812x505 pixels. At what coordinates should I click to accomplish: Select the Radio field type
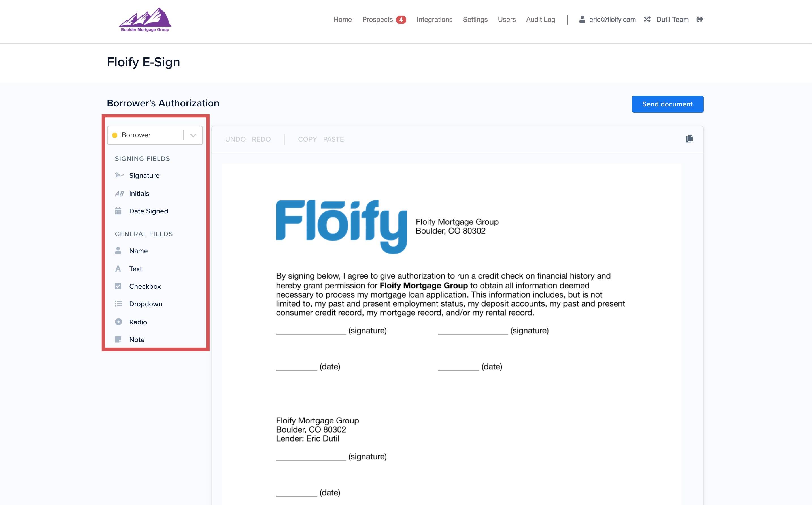pyautogui.click(x=138, y=322)
